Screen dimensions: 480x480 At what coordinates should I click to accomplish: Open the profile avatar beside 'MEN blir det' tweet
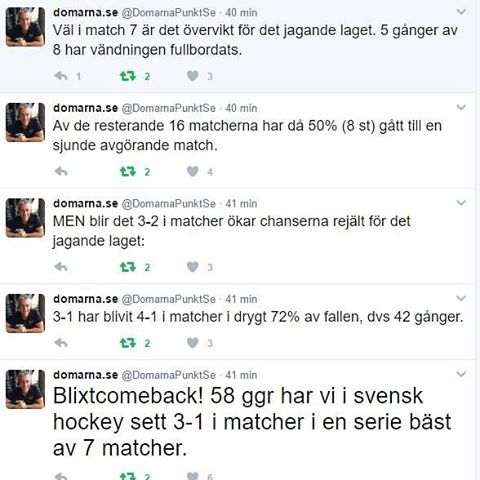pyautogui.click(x=25, y=218)
